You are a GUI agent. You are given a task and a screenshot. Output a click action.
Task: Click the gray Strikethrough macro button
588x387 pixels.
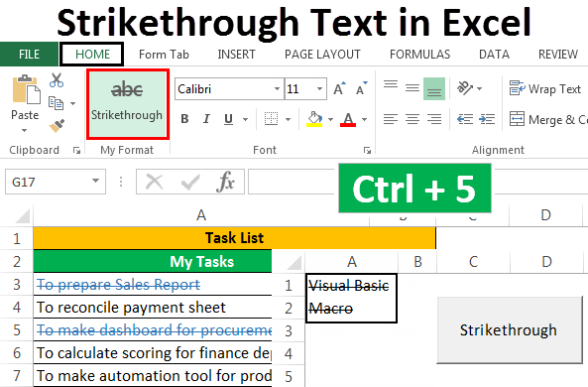coord(510,330)
